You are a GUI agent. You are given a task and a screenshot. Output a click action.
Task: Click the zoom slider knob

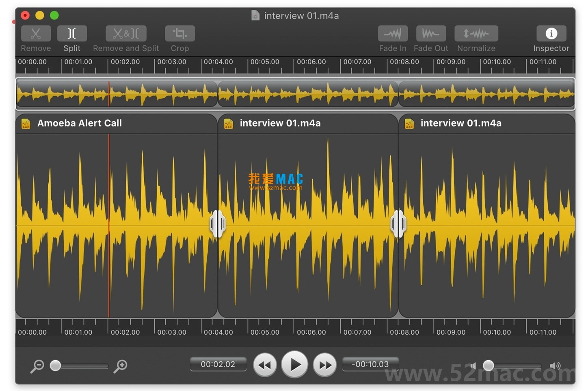(56, 365)
